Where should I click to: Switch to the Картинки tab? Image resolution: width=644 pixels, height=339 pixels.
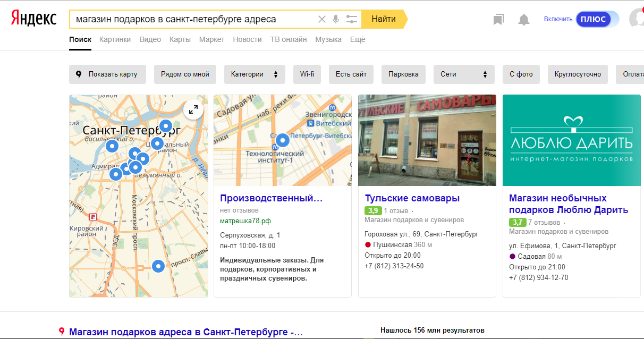tap(115, 39)
